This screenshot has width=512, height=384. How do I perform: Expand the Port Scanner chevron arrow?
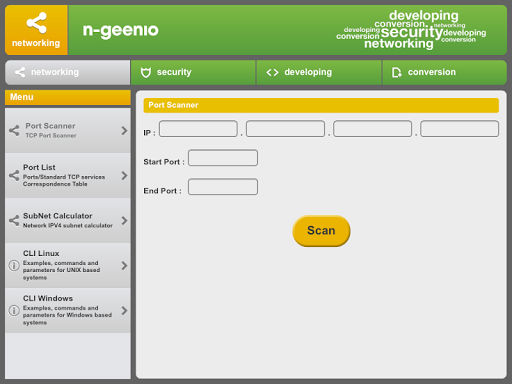click(x=124, y=130)
